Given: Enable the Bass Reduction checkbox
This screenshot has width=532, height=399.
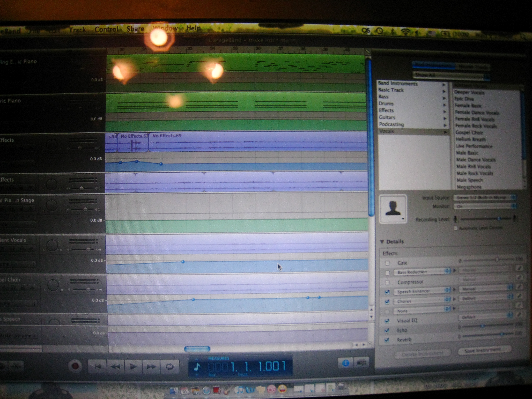Looking at the screenshot, I should tap(387, 273).
